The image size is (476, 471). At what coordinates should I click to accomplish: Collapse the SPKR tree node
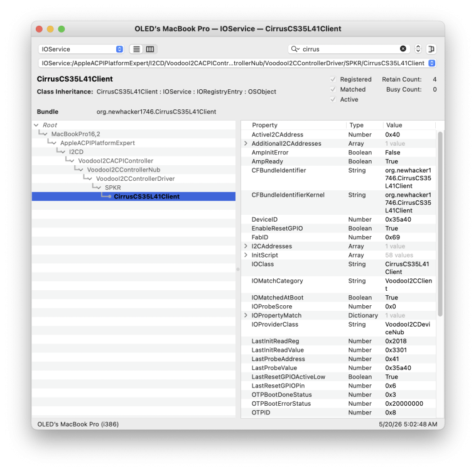tap(99, 188)
